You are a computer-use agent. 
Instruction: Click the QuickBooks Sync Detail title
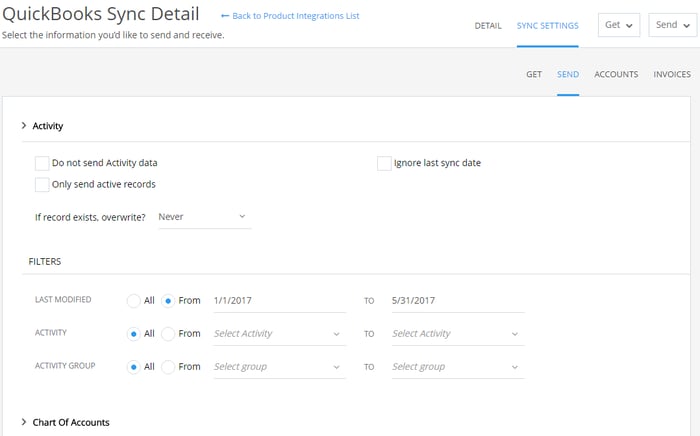[101, 14]
